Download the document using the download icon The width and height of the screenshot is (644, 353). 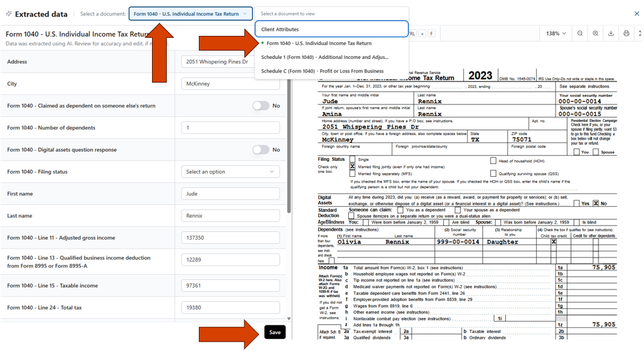click(x=611, y=33)
